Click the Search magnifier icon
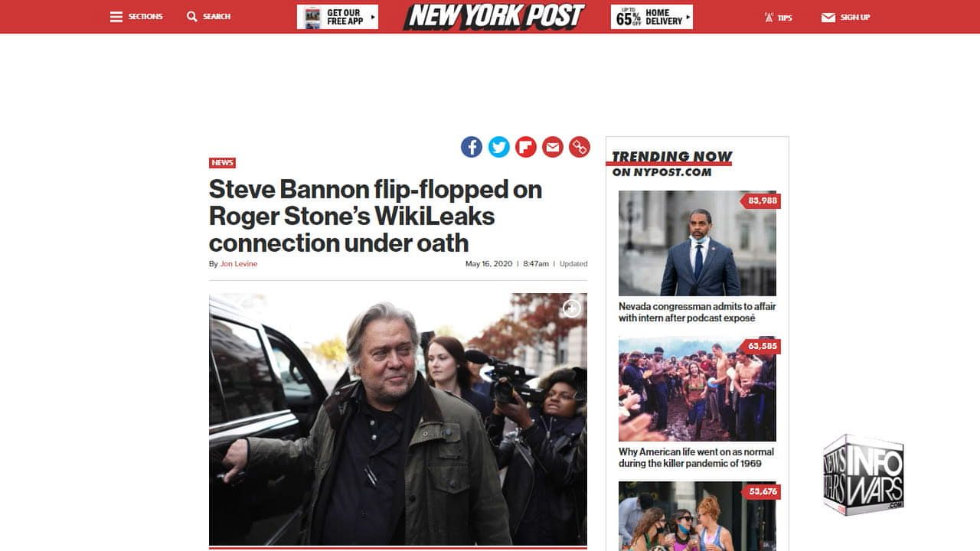 192,17
